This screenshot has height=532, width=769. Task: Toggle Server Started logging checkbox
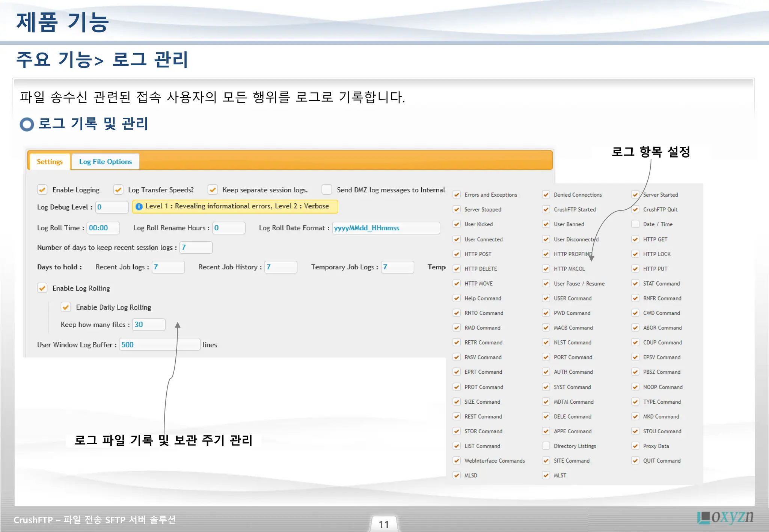coord(635,195)
